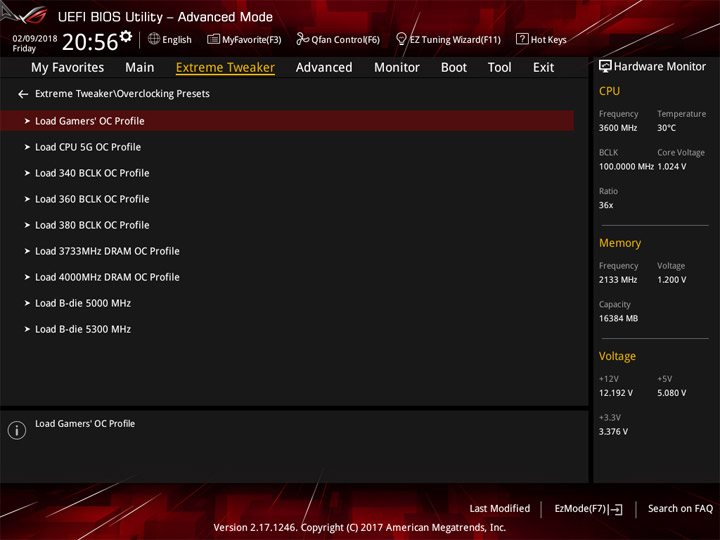Click memory voltage 1.200 V

tap(672, 280)
